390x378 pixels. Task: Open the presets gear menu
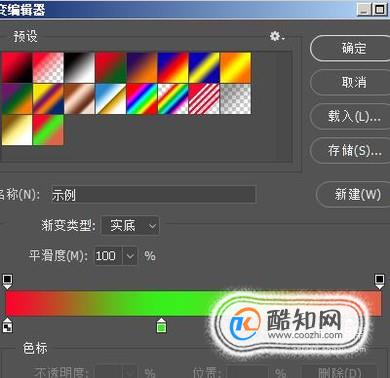coord(277,36)
